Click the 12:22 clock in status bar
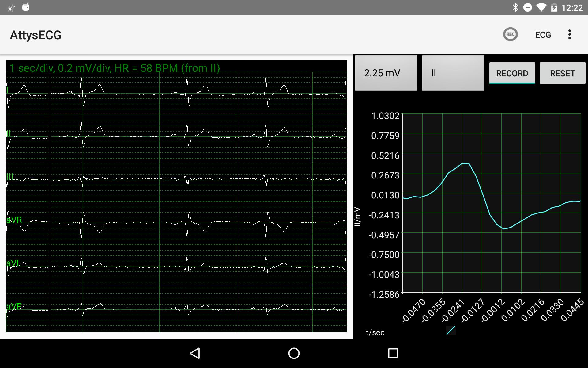 (572, 8)
